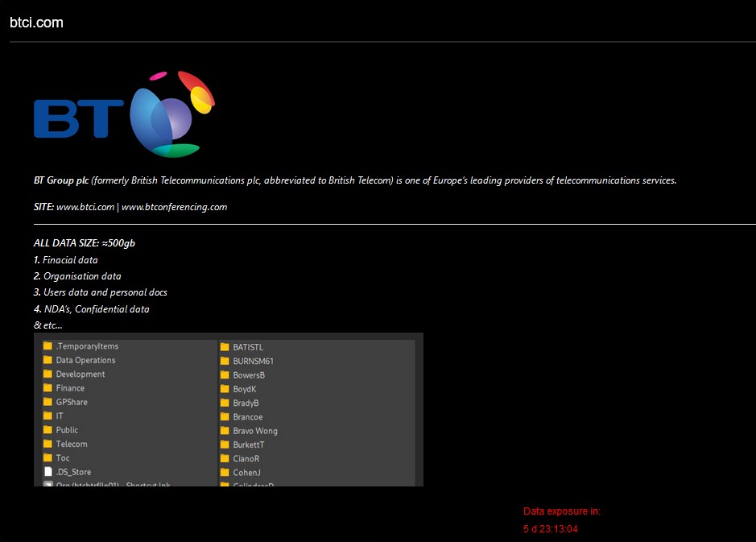Select the BurkettT folder name
The width and height of the screenshot is (756, 542).
(248, 445)
